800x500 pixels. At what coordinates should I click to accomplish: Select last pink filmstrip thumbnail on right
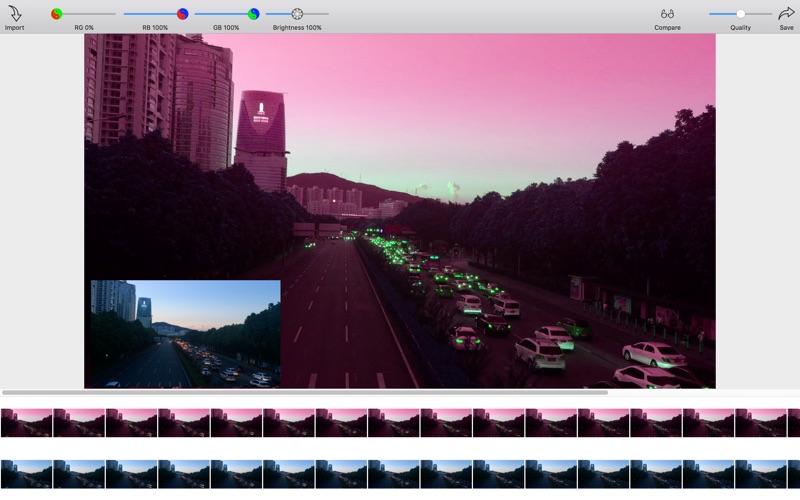(794, 422)
